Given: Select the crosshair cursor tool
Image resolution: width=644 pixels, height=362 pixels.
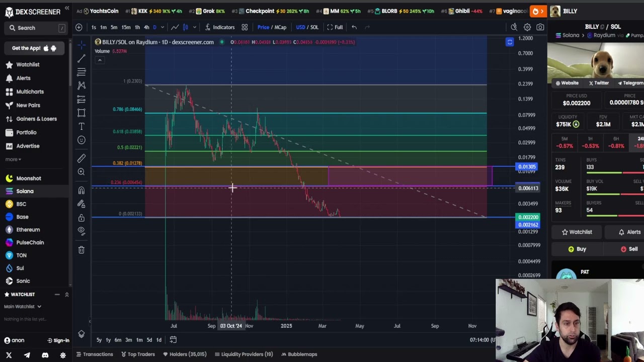Looking at the screenshot, I should point(82,45).
